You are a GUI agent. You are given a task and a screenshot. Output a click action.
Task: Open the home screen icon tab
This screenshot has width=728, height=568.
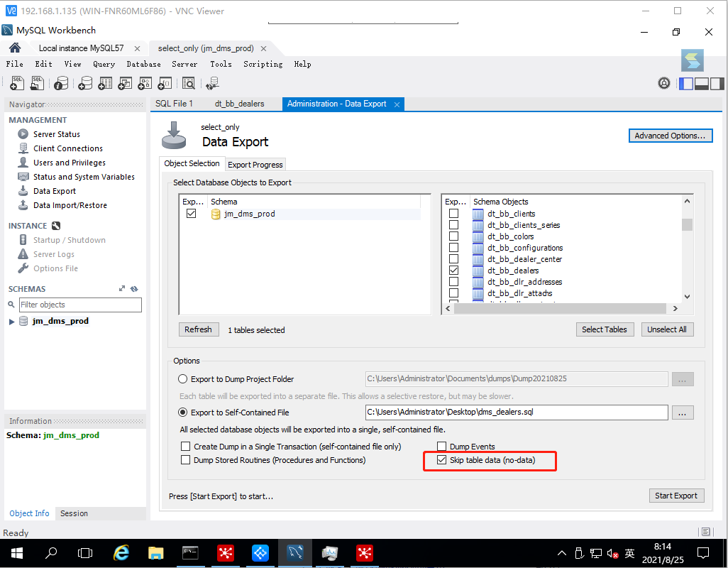point(15,48)
